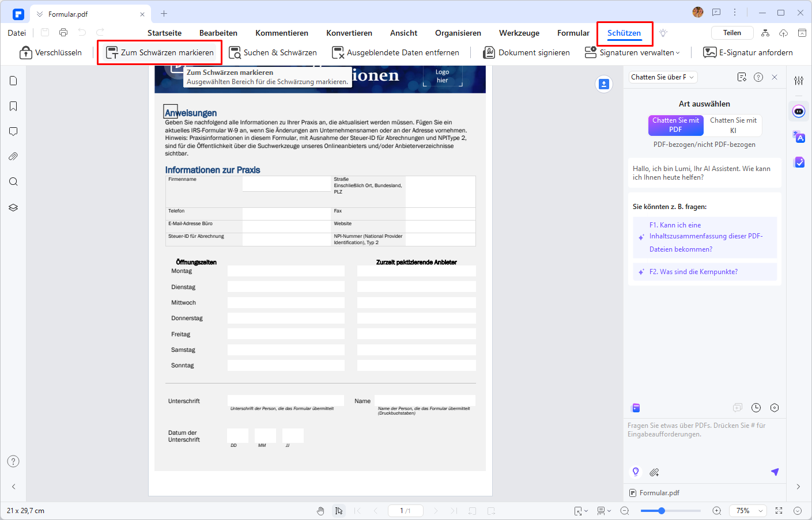Open the Datei menu
The height and width of the screenshot is (520, 812).
17,33
